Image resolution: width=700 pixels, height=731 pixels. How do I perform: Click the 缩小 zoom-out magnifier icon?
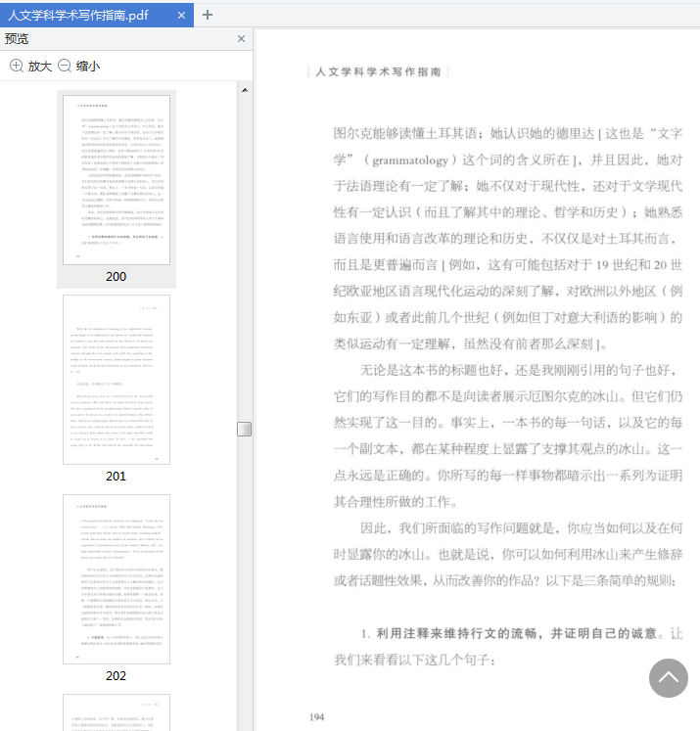click(x=65, y=66)
